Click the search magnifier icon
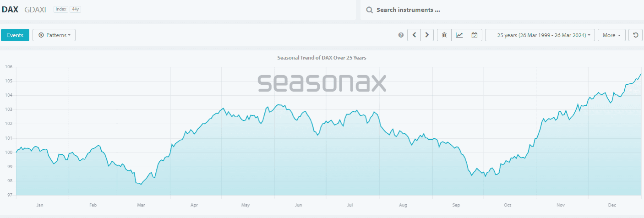The height and width of the screenshot is (218, 644). pyautogui.click(x=369, y=10)
